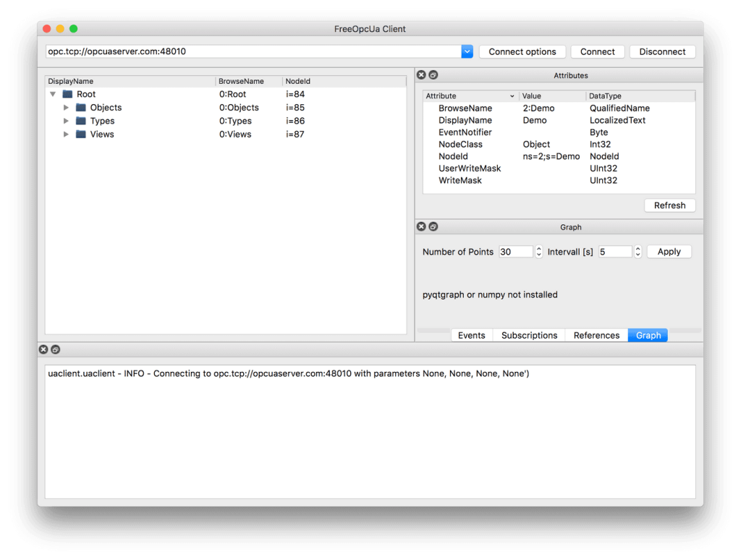Undock the Graph panel

click(x=433, y=227)
